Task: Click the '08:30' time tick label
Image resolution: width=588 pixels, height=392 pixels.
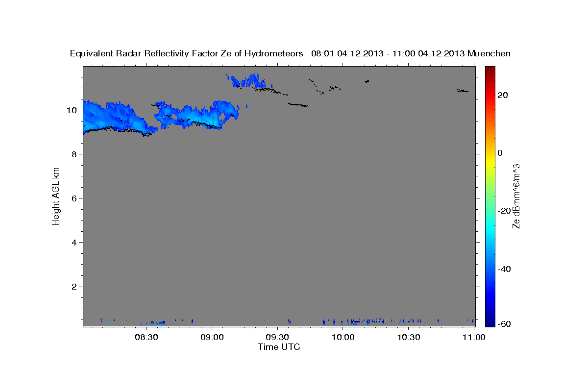Action: tap(146, 337)
